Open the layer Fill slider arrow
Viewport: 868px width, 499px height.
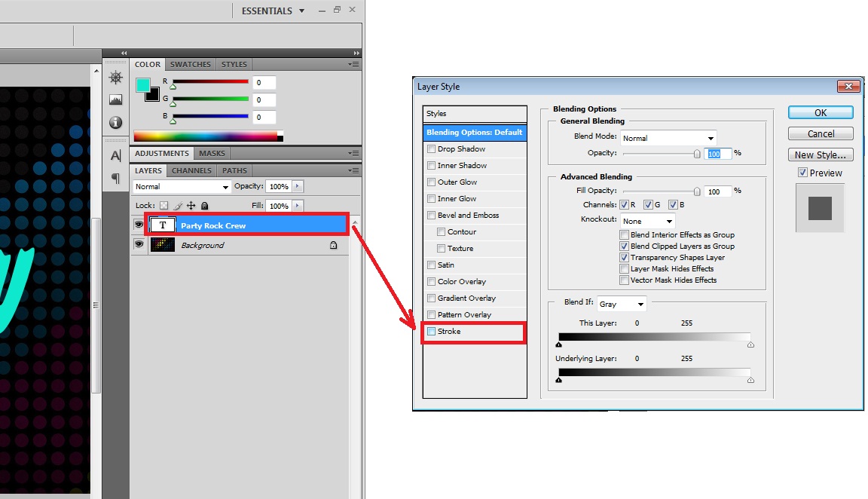(298, 206)
